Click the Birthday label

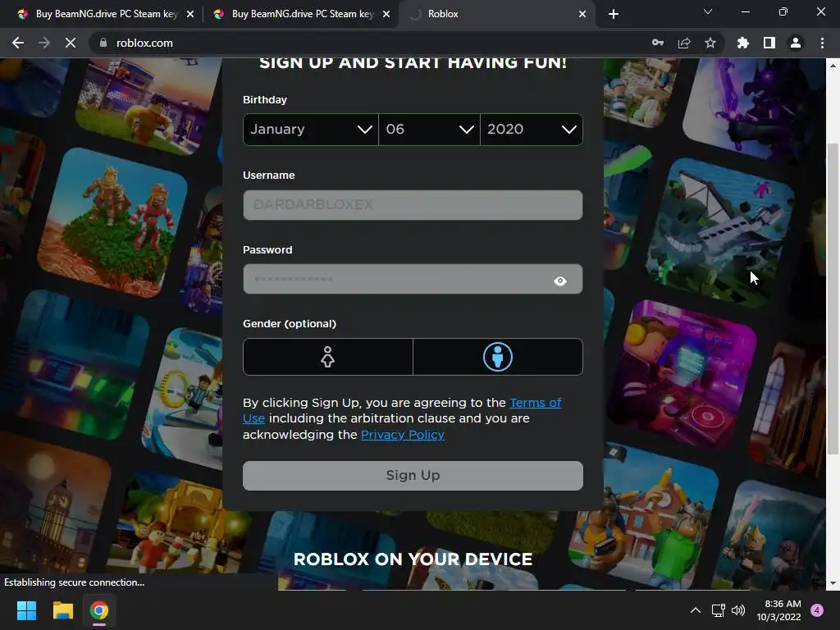[x=265, y=99]
